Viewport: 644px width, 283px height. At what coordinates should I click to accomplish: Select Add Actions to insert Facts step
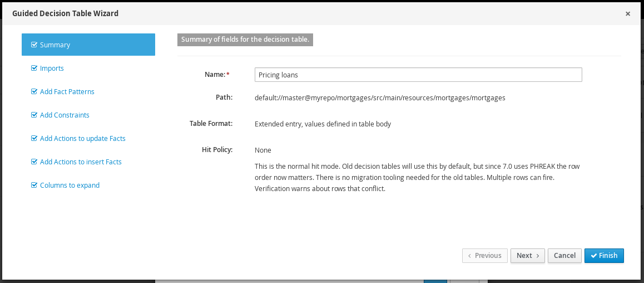pyautogui.click(x=81, y=162)
